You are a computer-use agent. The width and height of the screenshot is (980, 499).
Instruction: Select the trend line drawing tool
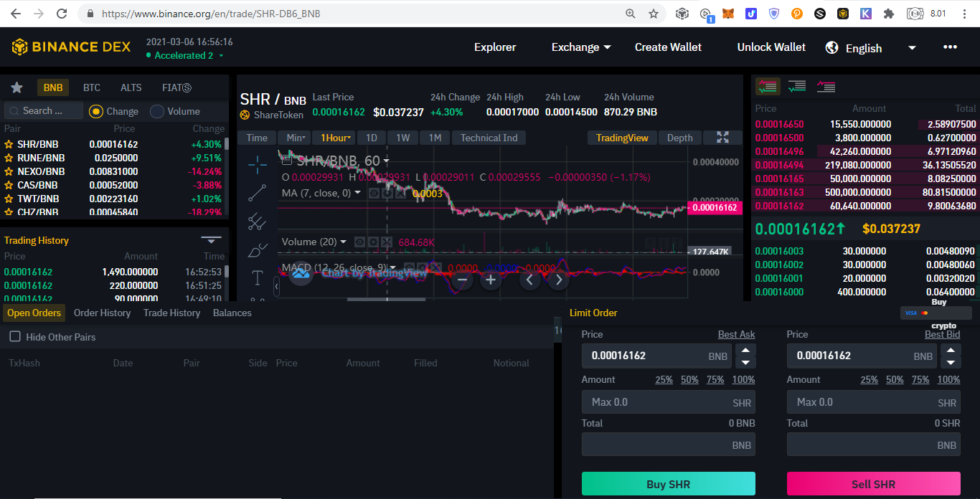258,193
